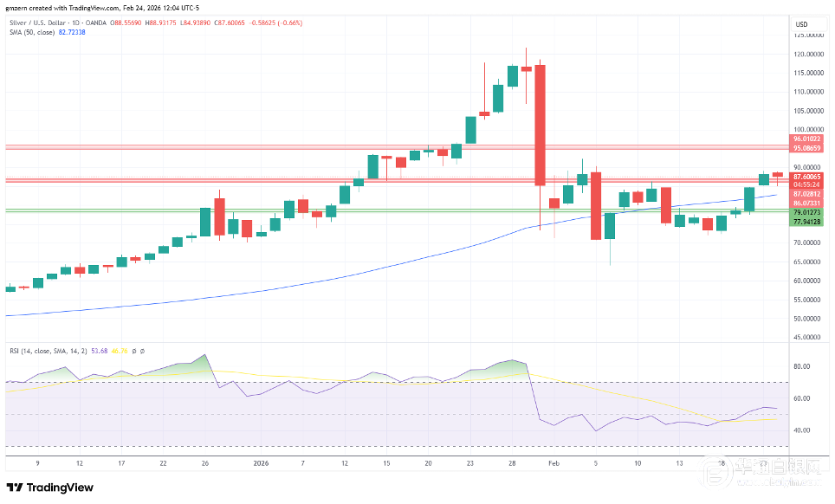Click the first ø symbol in RSI legend
The height and width of the screenshot is (504, 835).
click(x=133, y=351)
